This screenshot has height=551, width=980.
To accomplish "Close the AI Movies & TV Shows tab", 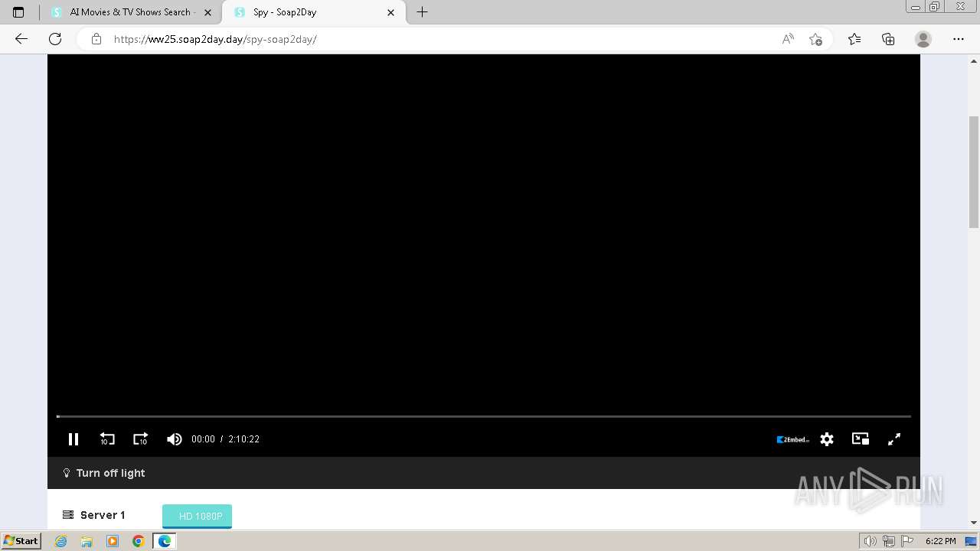I will point(207,12).
